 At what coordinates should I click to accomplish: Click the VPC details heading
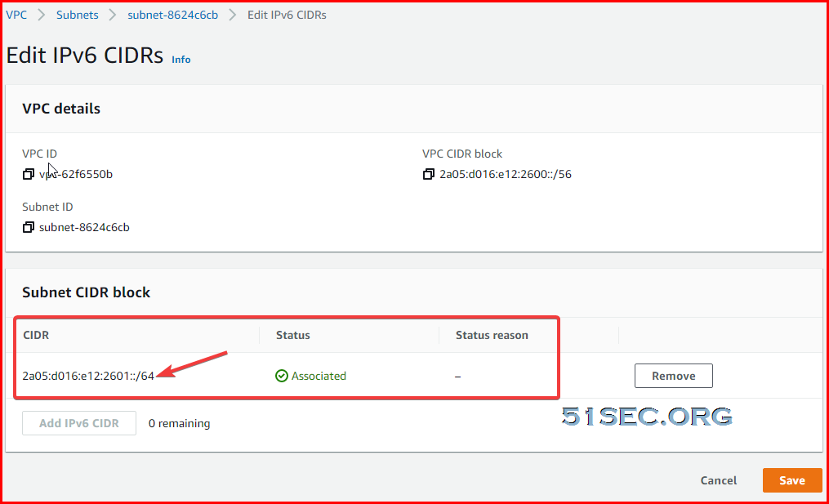pyautogui.click(x=61, y=109)
